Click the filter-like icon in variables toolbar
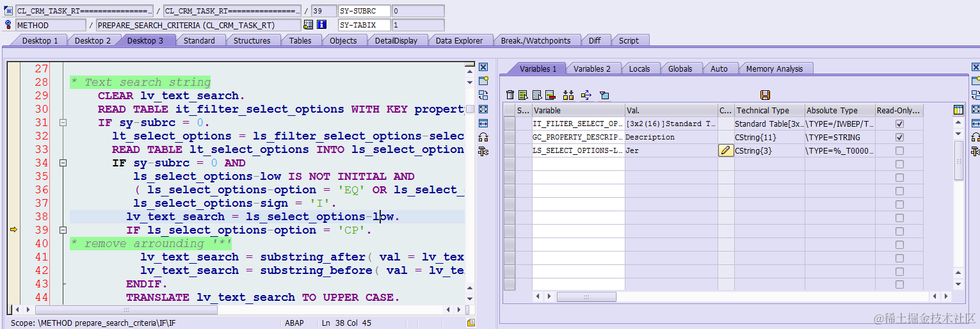Image resolution: width=980 pixels, height=329 pixels. coord(604,95)
